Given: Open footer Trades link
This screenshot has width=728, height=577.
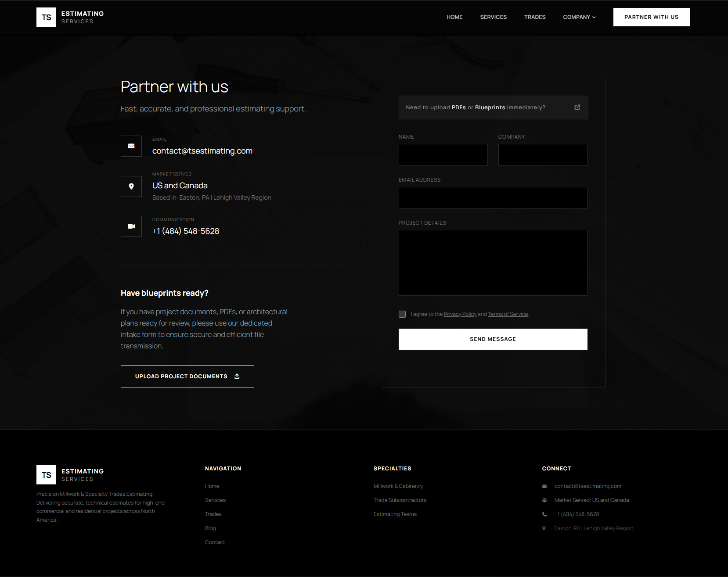Looking at the screenshot, I should pyautogui.click(x=213, y=514).
